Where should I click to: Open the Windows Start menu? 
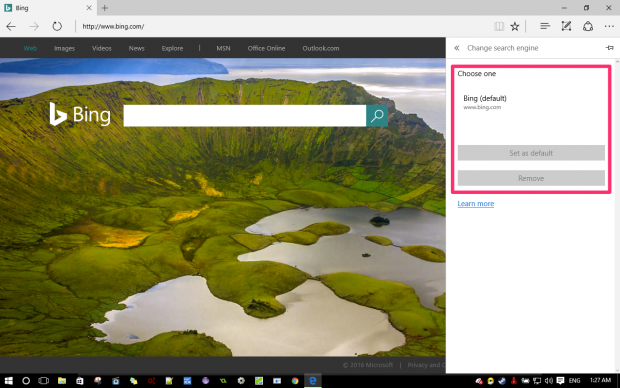8,380
